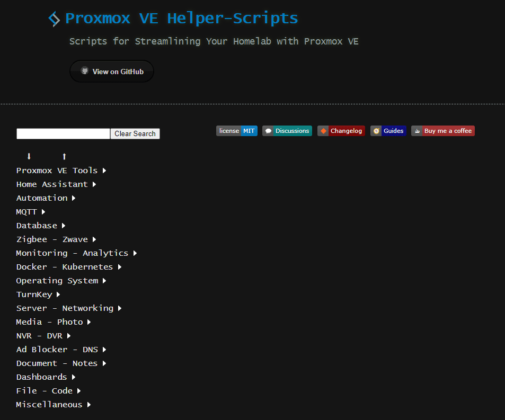Expand Home Assistant category
Screen dimensions: 505x420
tap(56, 184)
